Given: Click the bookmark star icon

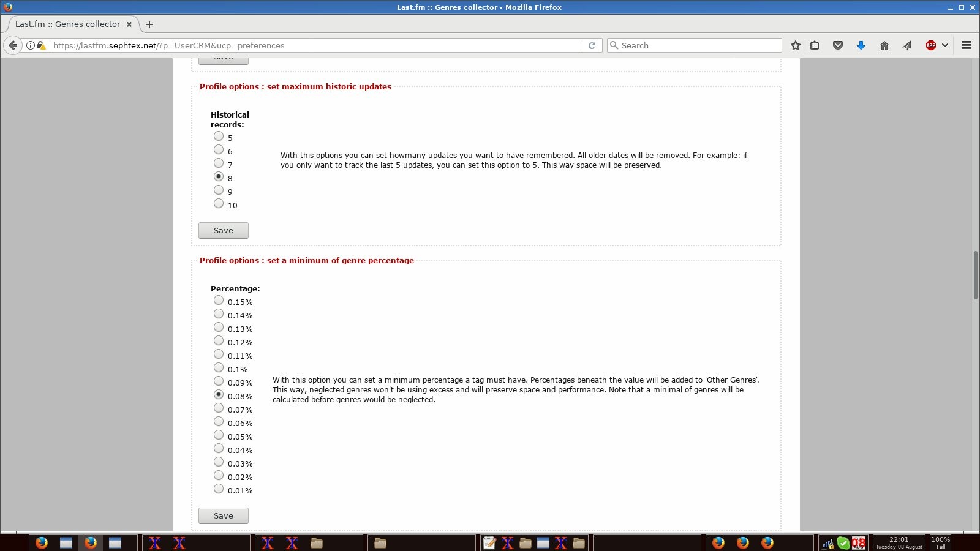Looking at the screenshot, I should click(795, 45).
